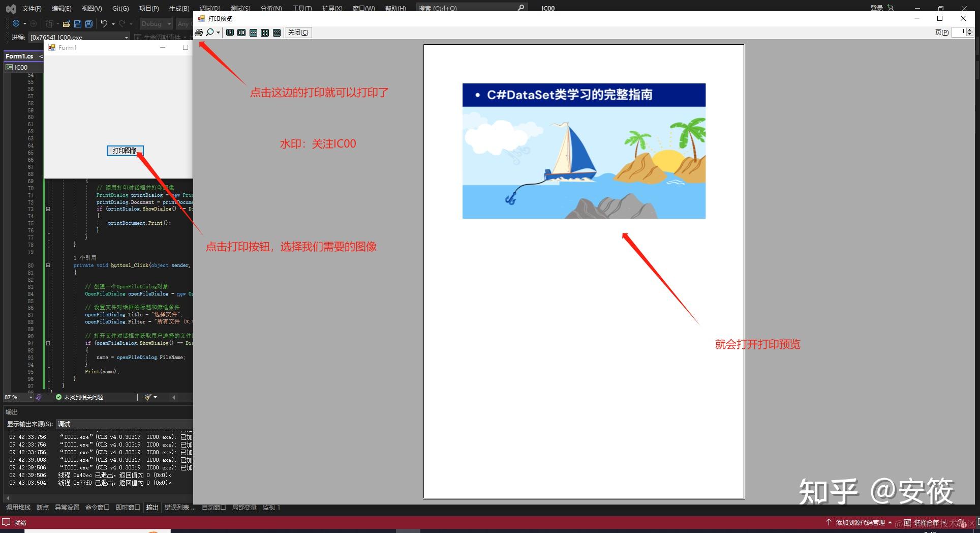This screenshot has width=980, height=533.
Task: Click the Undo icon
Action: 104,24
